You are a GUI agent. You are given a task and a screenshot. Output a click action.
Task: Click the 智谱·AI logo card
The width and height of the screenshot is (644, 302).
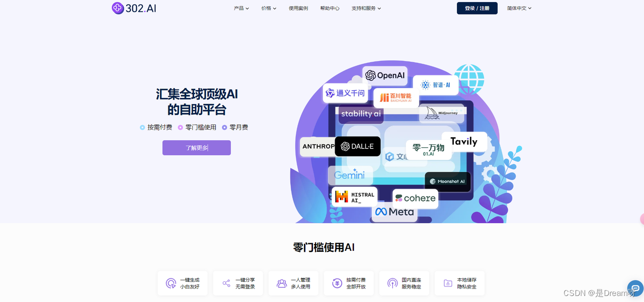(436, 85)
